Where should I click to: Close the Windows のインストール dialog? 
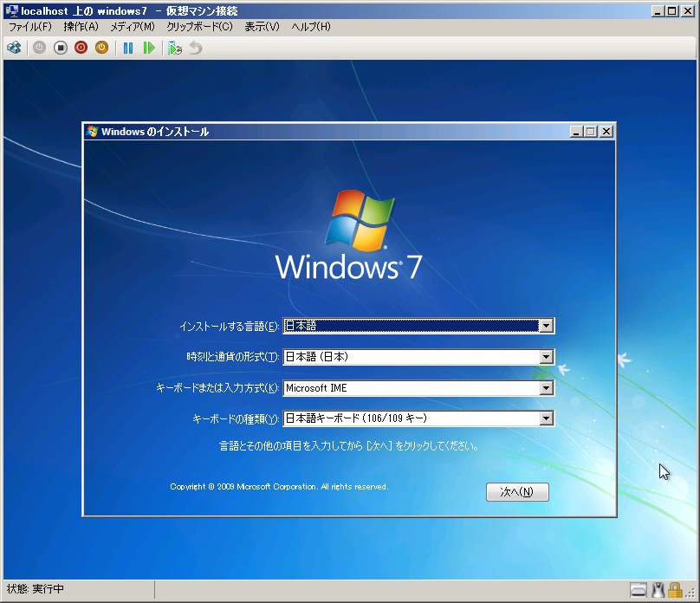coord(606,132)
